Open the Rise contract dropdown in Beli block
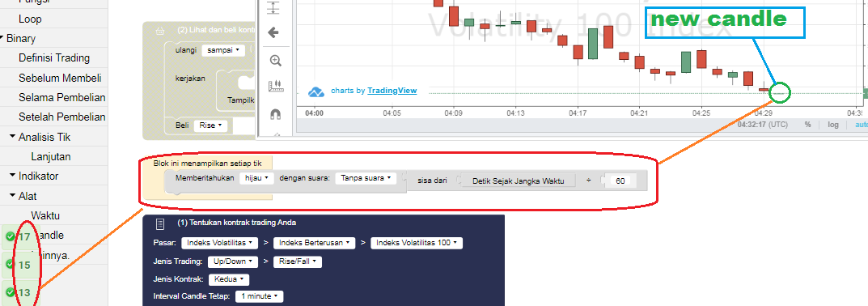Screen dimensions: 868x306 point(210,125)
